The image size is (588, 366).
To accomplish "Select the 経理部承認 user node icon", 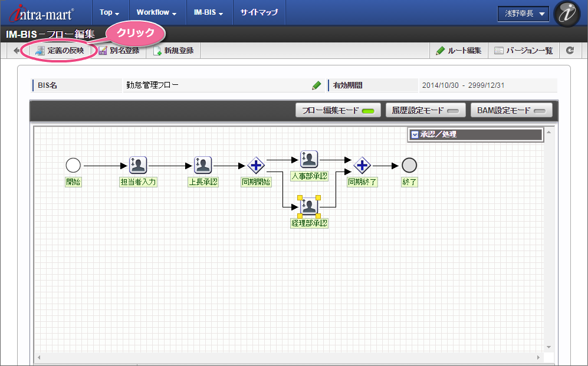I will (309, 206).
